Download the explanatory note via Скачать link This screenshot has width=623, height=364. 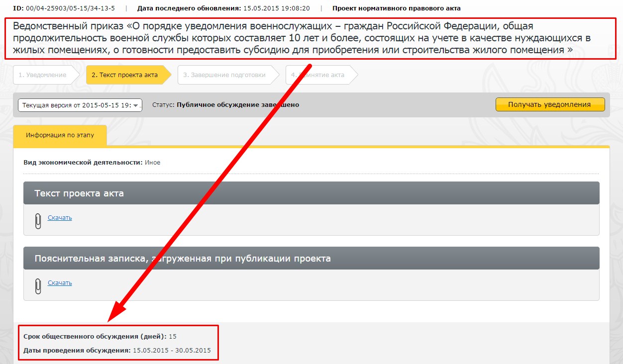click(x=60, y=283)
